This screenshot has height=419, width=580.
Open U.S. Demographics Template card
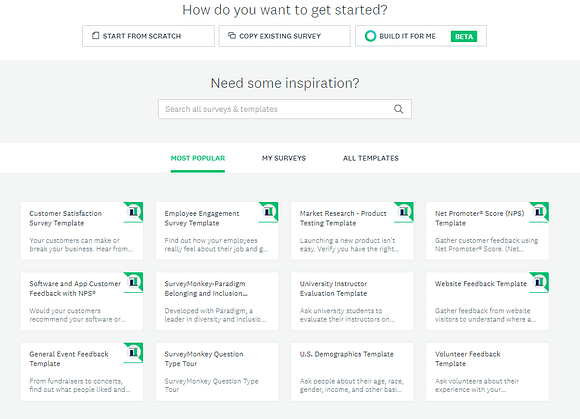[352, 372]
